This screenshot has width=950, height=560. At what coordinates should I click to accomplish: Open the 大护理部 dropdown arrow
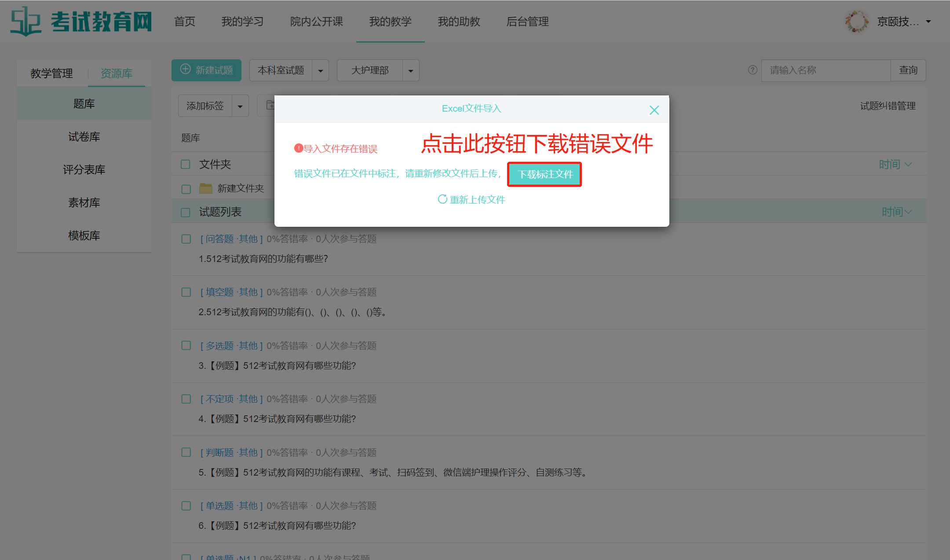coord(410,71)
